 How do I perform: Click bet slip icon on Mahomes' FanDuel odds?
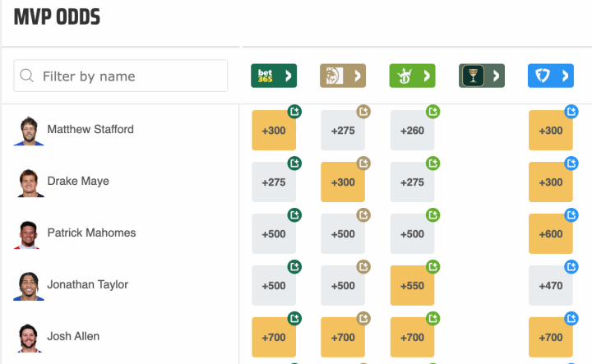pos(571,215)
